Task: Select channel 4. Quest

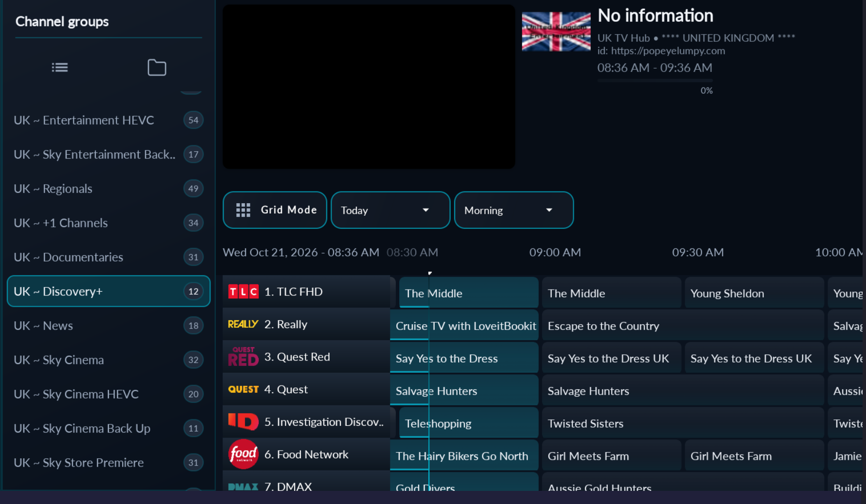Action: click(306, 389)
